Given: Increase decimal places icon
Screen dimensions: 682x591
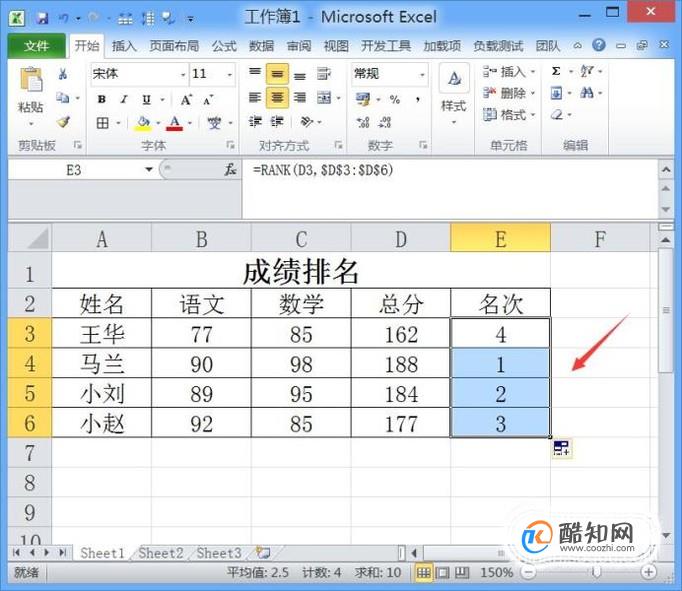Looking at the screenshot, I should [363, 123].
